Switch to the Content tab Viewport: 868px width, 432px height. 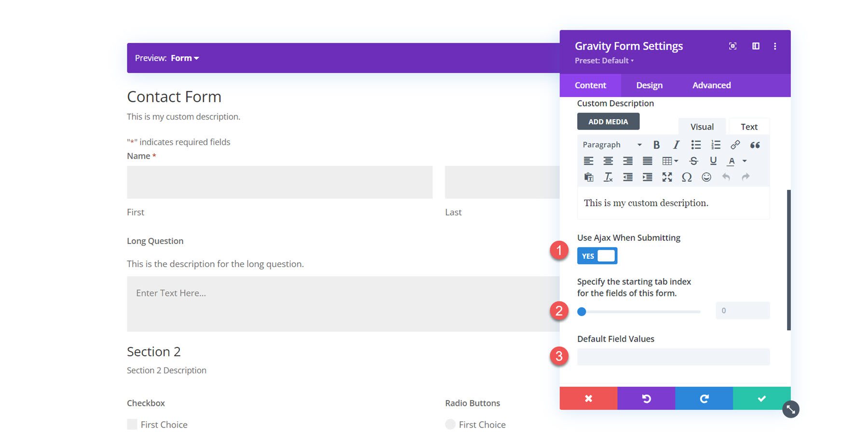[590, 85]
